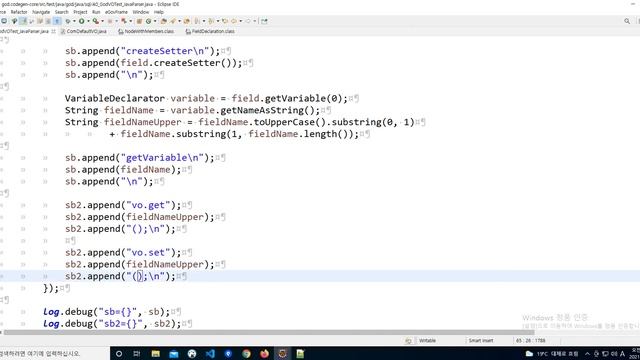Open Visual Studio Code from the taskbar
This screenshot has height=360, width=640.
tap(210, 353)
